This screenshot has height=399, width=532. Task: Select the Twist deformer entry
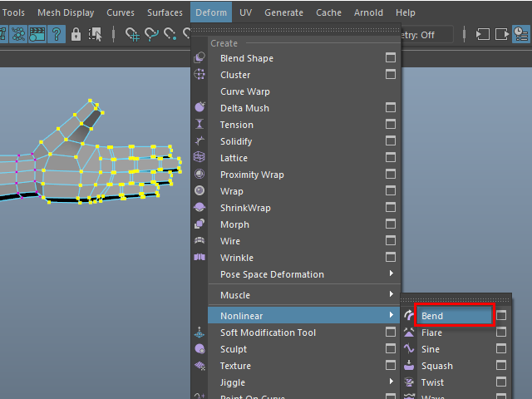(x=432, y=382)
